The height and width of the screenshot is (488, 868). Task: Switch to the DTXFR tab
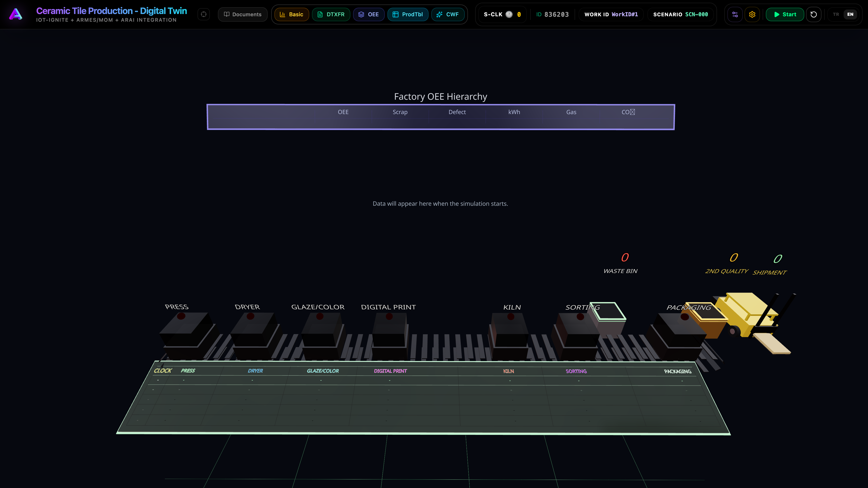coord(331,14)
